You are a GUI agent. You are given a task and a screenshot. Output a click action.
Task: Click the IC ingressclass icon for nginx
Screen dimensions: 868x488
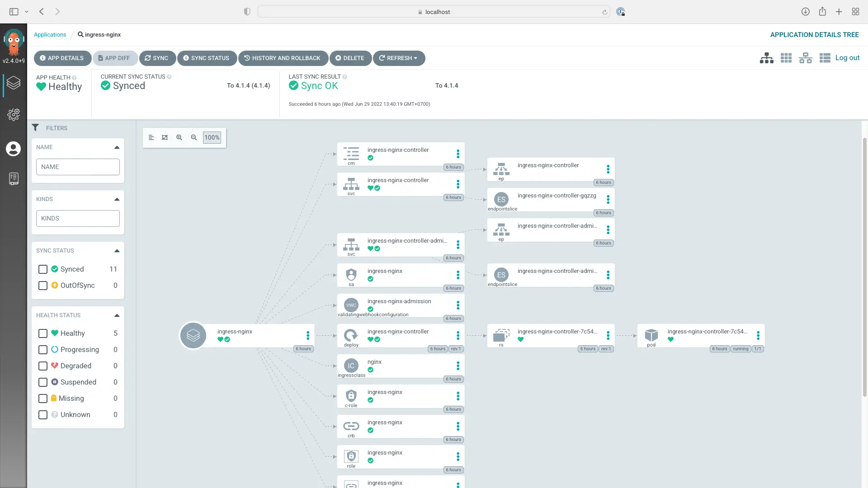351,366
